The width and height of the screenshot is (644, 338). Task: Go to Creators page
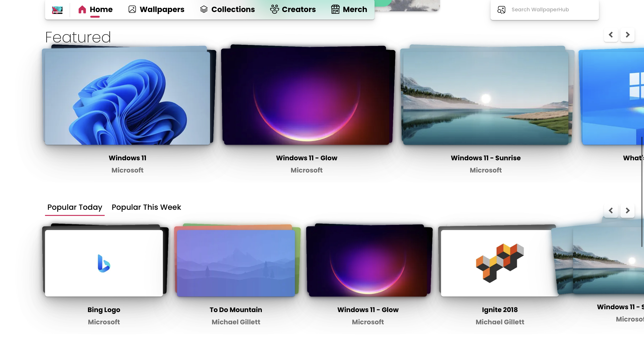click(x=293, y=9)
